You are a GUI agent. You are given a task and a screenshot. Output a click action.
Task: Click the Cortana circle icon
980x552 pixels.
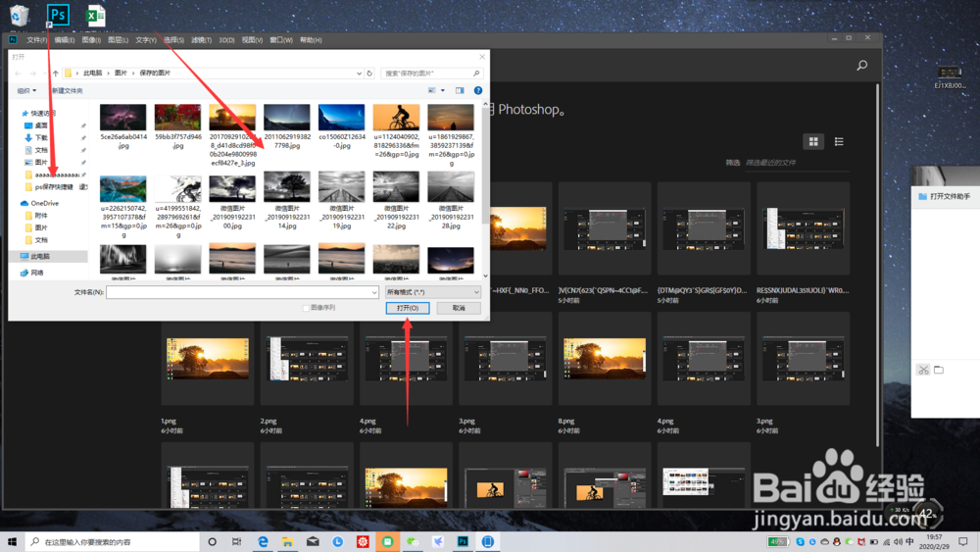point(212,542)
